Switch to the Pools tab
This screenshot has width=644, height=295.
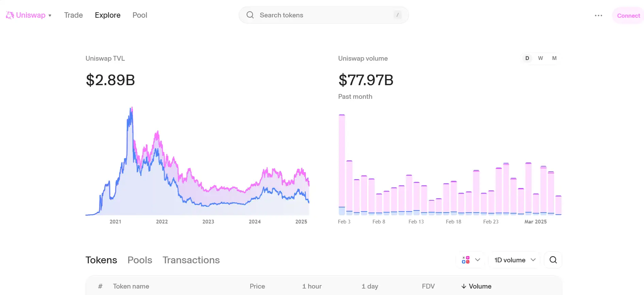click(x=140, y=260)
